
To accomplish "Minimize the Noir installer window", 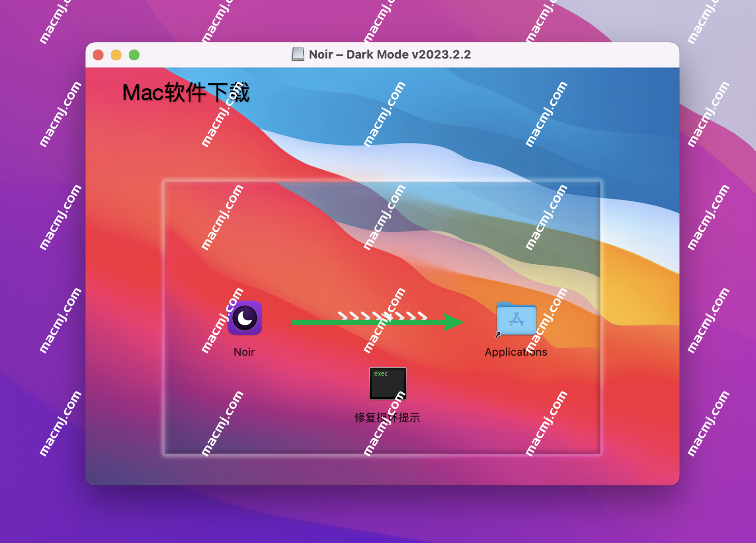I will click(x=116, y=55).
